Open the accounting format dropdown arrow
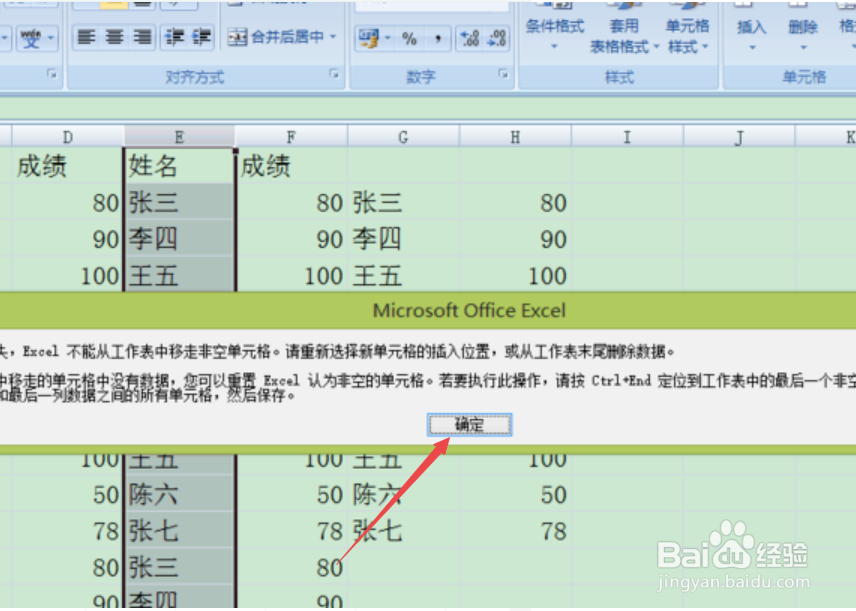The image size is (856, 611). 388,38
